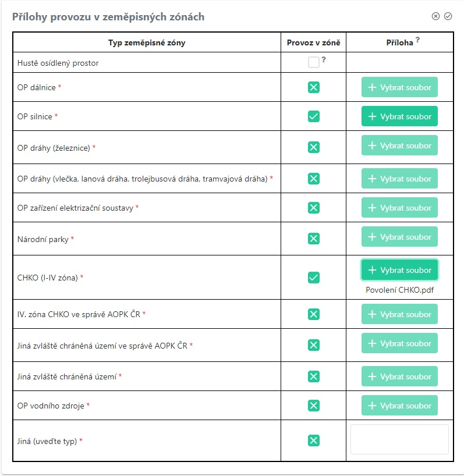Click Vybrat soubor for CHKO (I-IV zóna)

399,270
